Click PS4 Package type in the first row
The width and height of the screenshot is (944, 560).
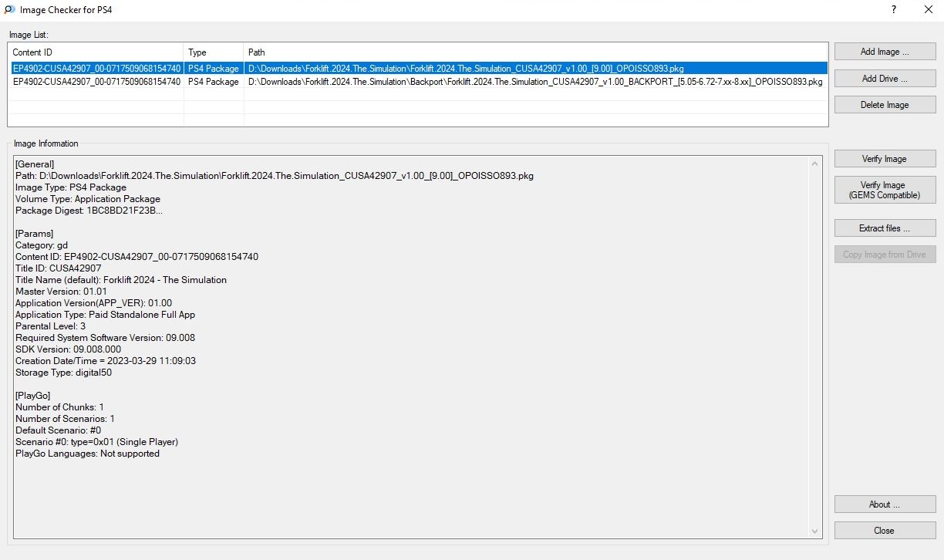(214, 69)
